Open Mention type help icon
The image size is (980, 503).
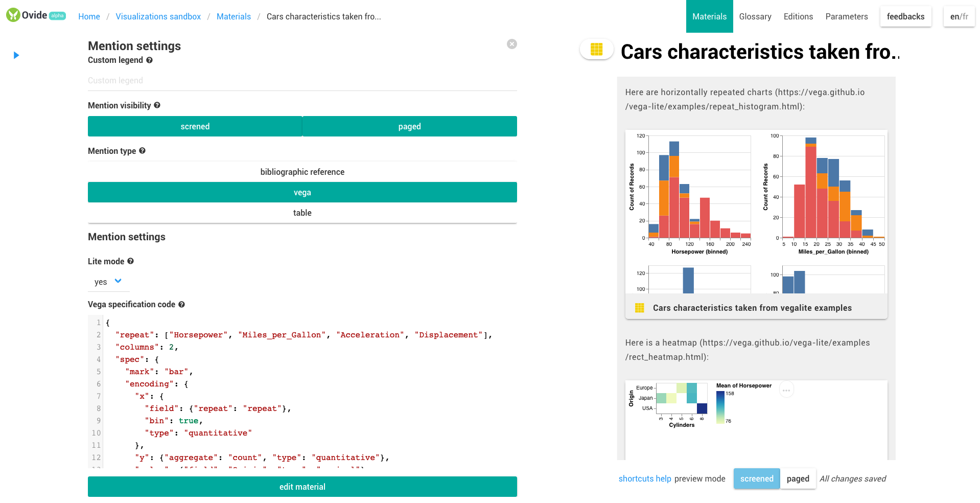pos(143,151)
